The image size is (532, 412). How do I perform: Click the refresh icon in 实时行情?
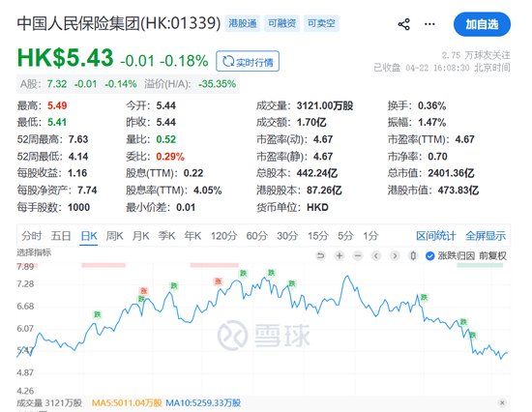tap(227, 62)
